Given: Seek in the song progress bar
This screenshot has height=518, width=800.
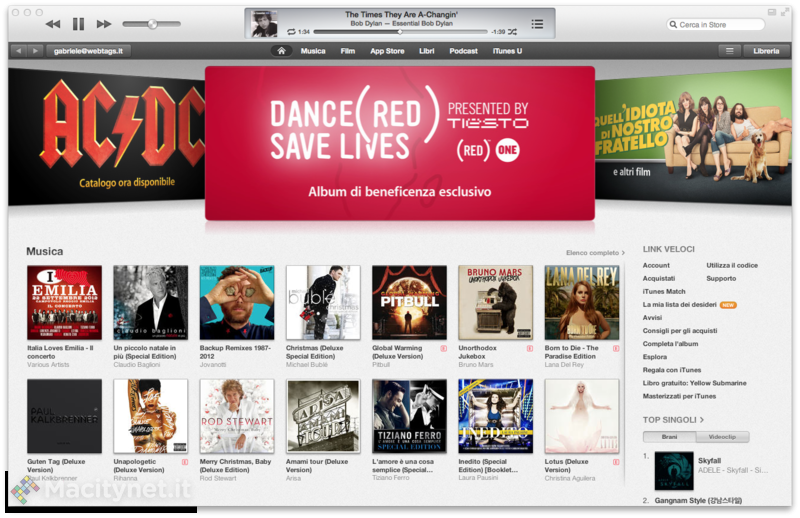Looking at the screenshot, I should click(401, 32).
